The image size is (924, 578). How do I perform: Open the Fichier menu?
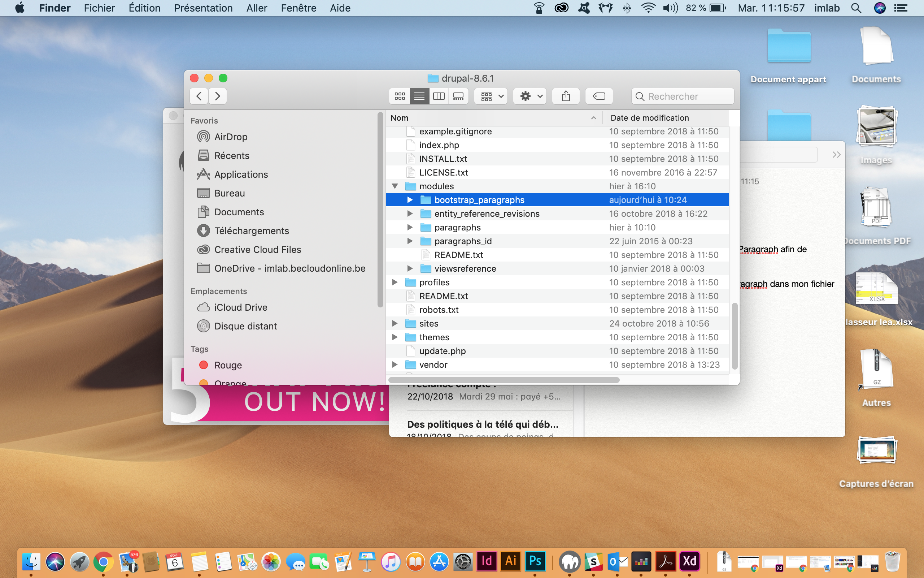(x=99, y=8)
